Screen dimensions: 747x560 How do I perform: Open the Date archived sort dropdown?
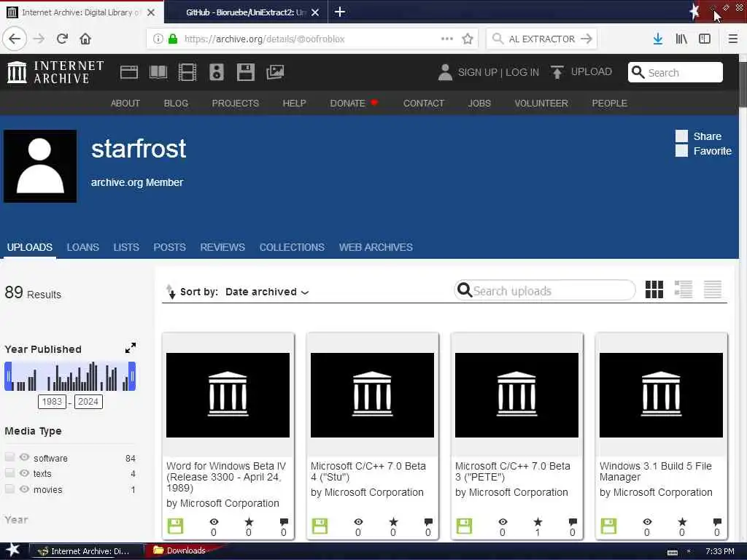267,292
